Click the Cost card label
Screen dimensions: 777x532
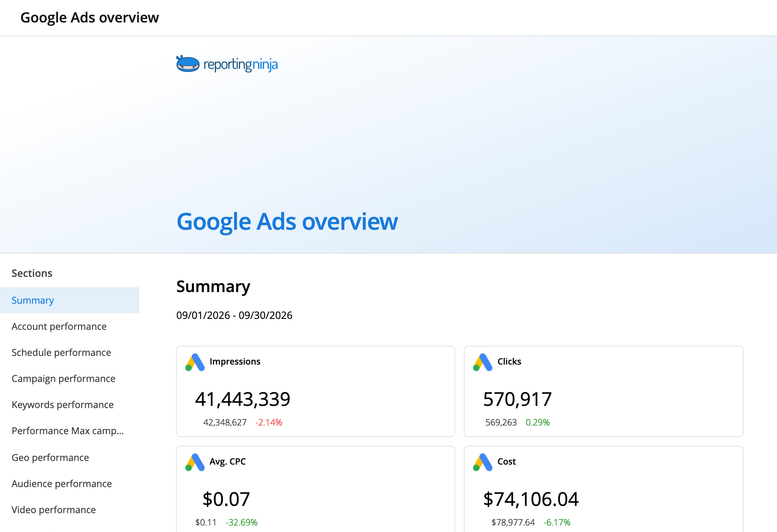click(x=506, y=462)
